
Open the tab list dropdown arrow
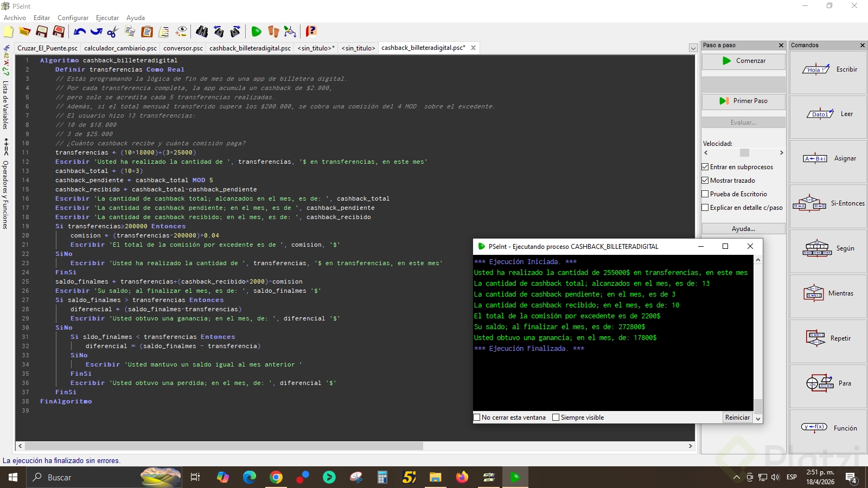(x=693, y=48)
